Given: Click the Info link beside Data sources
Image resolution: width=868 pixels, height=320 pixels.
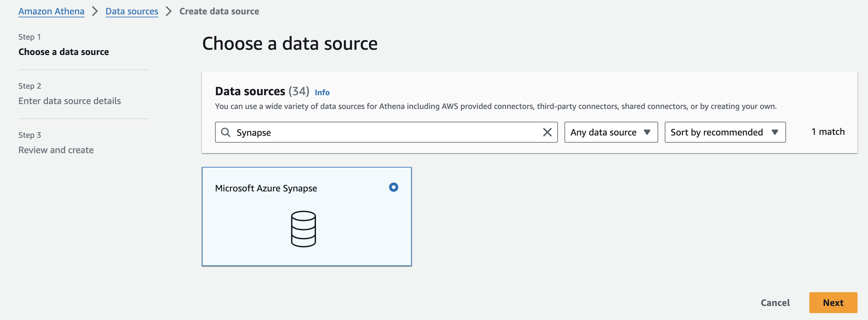Looking at the screenshot, I should (x=322, y=93).
